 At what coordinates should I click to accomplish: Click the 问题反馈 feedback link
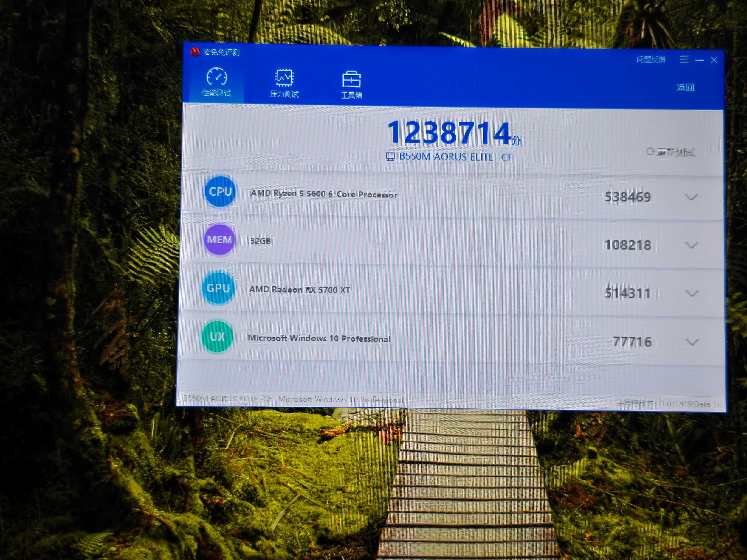[x=651, y=60]
